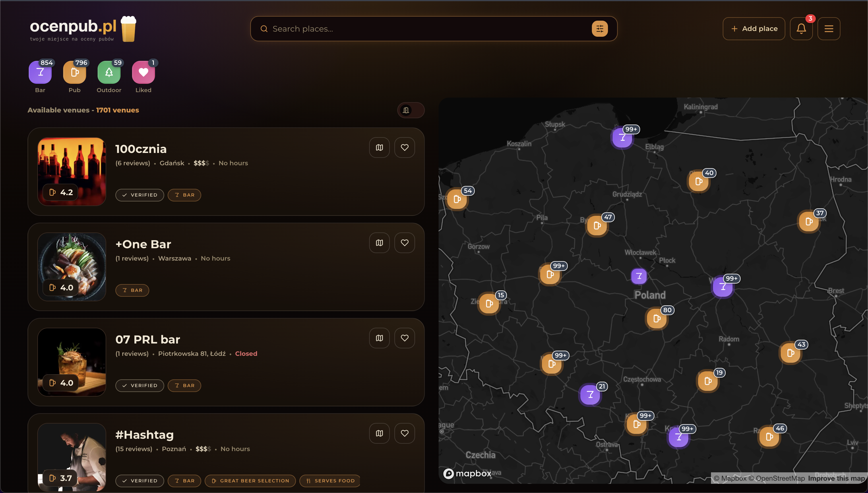
Task: Go to the ocenpub.pl home logo
Action: 83,29
